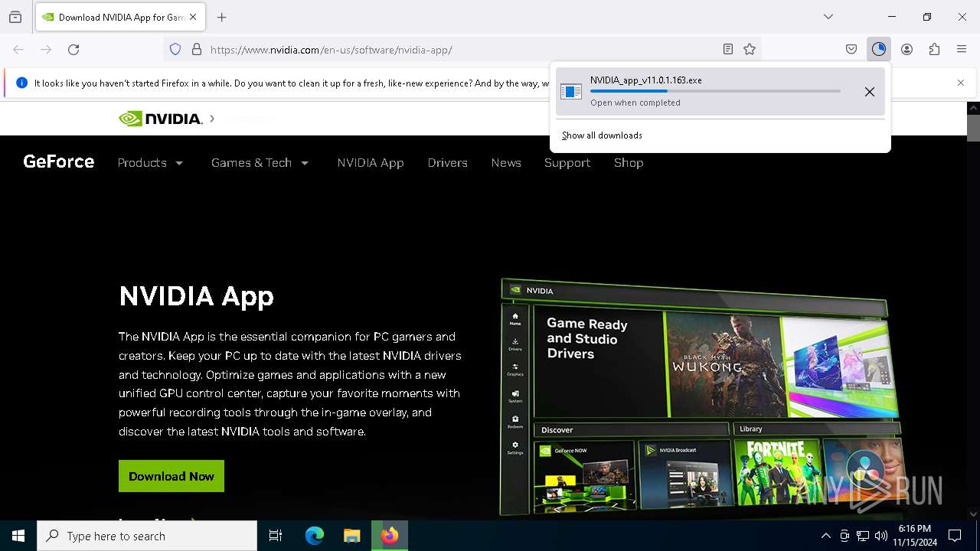
Task: Click the taskbar search box
Action: coord(147,536)
